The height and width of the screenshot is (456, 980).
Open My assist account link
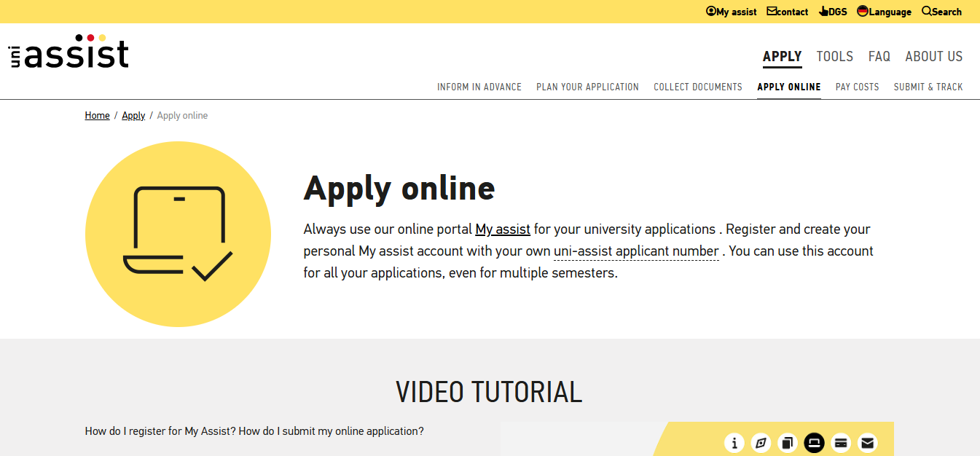[x=732, y=12]
